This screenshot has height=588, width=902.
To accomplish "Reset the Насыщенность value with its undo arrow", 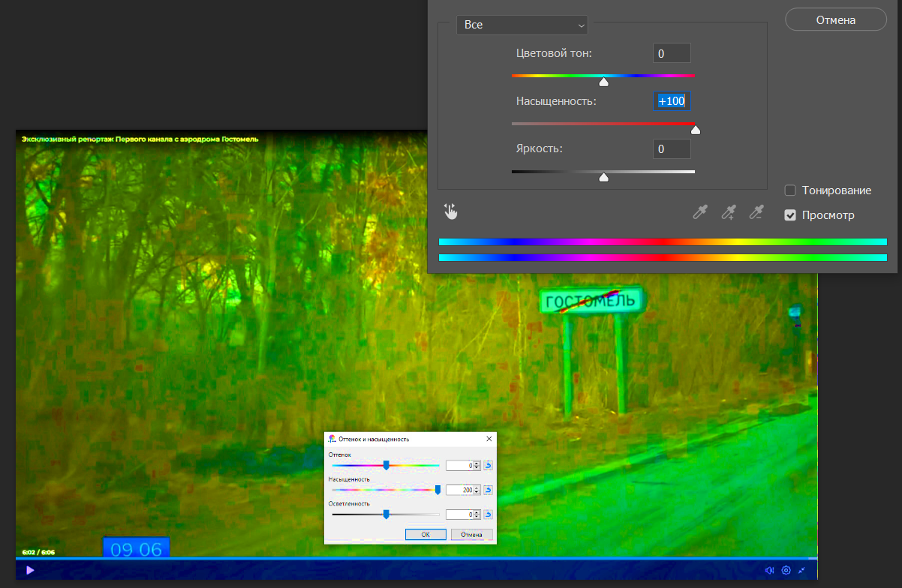I will 488,490.
